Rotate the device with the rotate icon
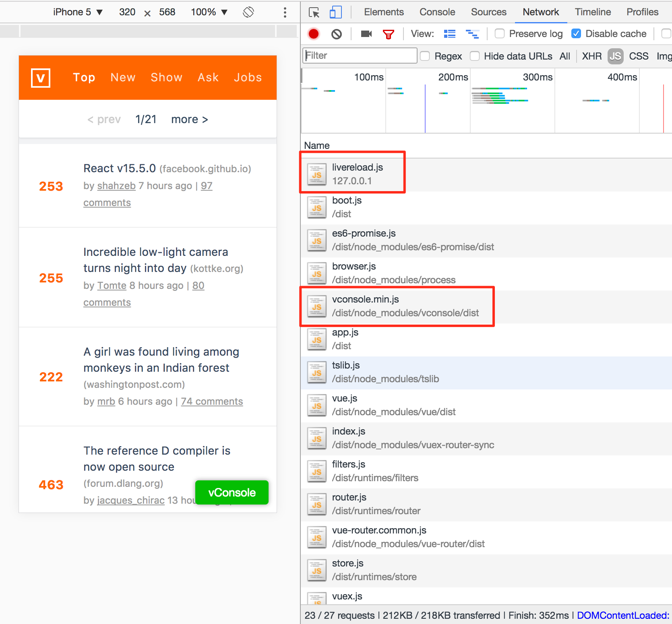The width and height of the screenshot is (672, 624). (248, 12)
